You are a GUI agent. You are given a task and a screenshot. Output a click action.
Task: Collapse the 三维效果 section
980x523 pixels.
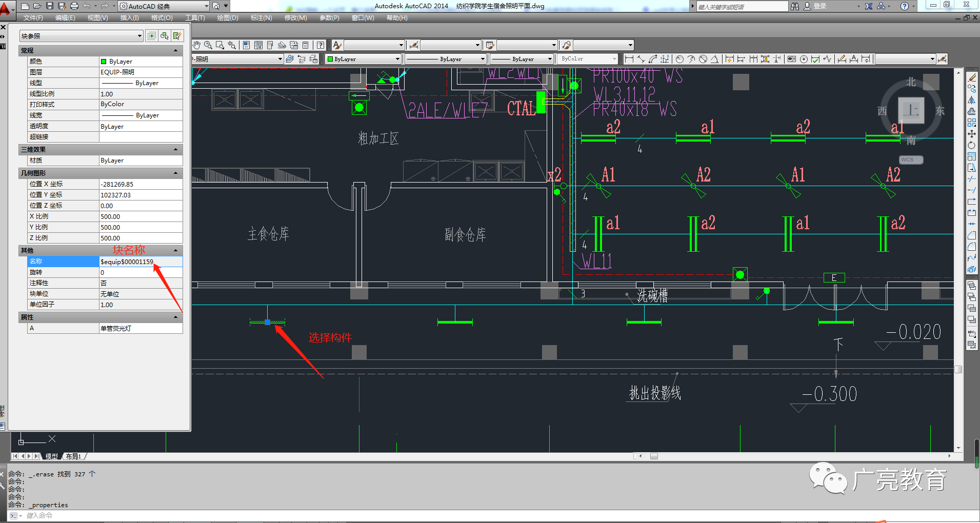(x=176, y=149)
